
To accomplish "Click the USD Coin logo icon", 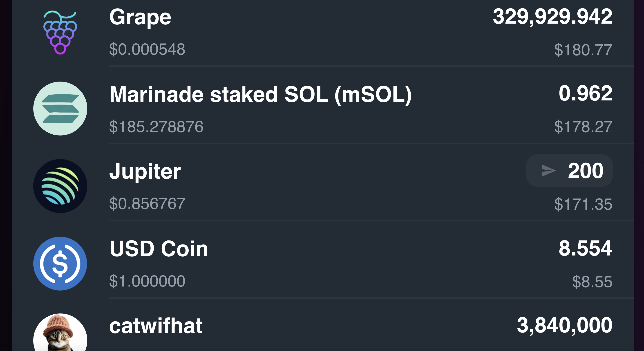I will pyautogui.click(x=60, y=263).
